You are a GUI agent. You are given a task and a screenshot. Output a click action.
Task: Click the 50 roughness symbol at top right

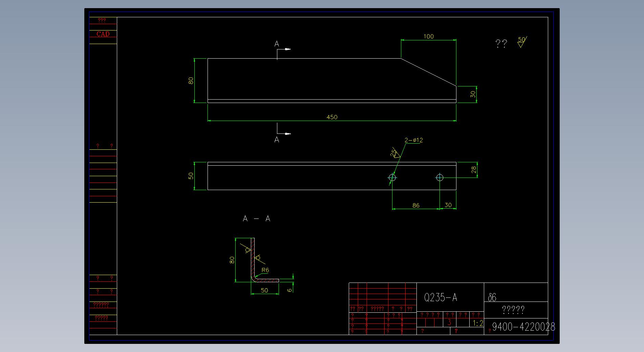pos(522,42)
